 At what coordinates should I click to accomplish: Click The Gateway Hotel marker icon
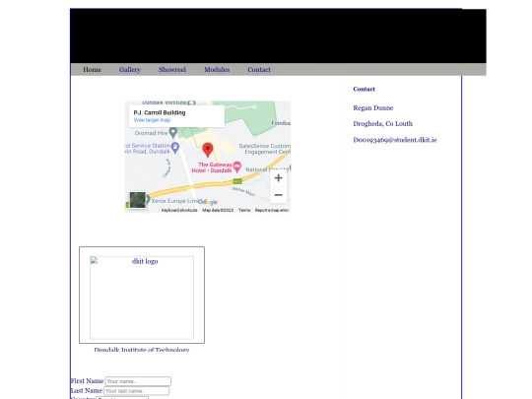tap(237, 166)
